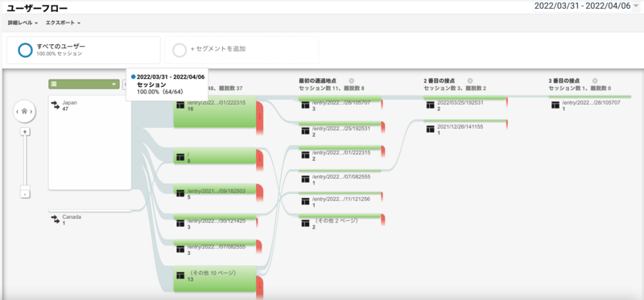Viewport: 644px width, 300px height.
Task: Click + セグメントを追加 to add segment
Action: pyautogui.click(x=242, y=50)
